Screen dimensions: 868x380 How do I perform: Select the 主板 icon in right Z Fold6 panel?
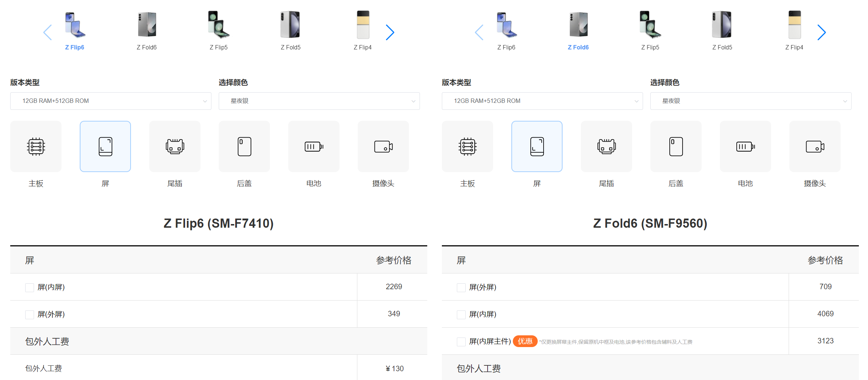(467, 146)
